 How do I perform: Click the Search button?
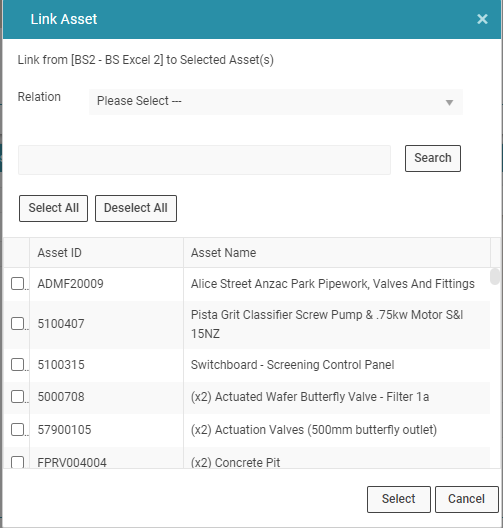[433, 158]
